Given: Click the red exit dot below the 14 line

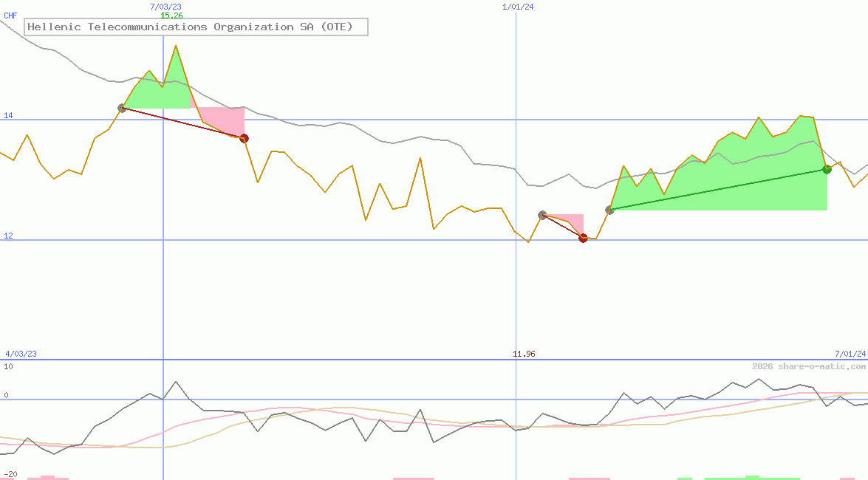Looking at the screenshot, I should tap(244, 138).
